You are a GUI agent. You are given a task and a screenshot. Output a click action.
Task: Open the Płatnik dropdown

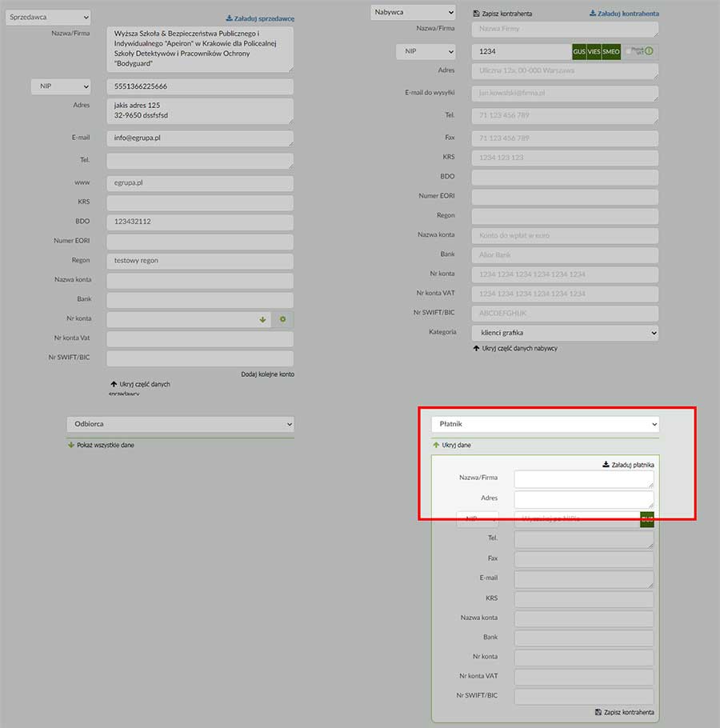545,424
